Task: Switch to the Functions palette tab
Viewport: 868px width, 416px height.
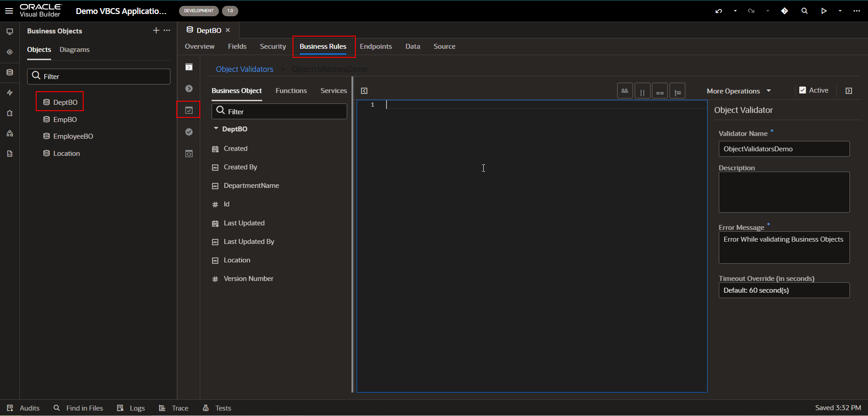Action: click(292, 91)
